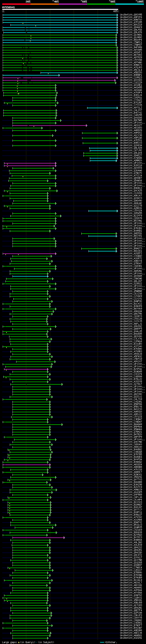Screen dimensions: 146x644
Task: Click UniRef100_A7QKD6 label
Action: tap(131, 158)
